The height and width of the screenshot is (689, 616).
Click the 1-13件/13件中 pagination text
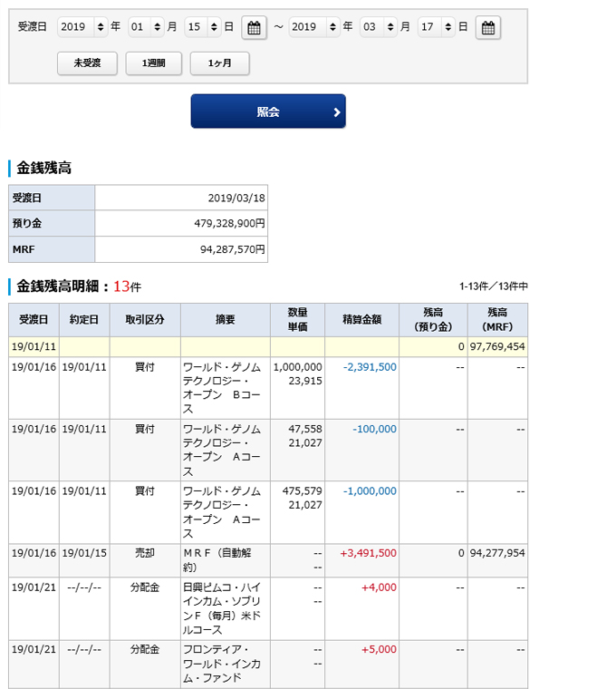(494, 286)
